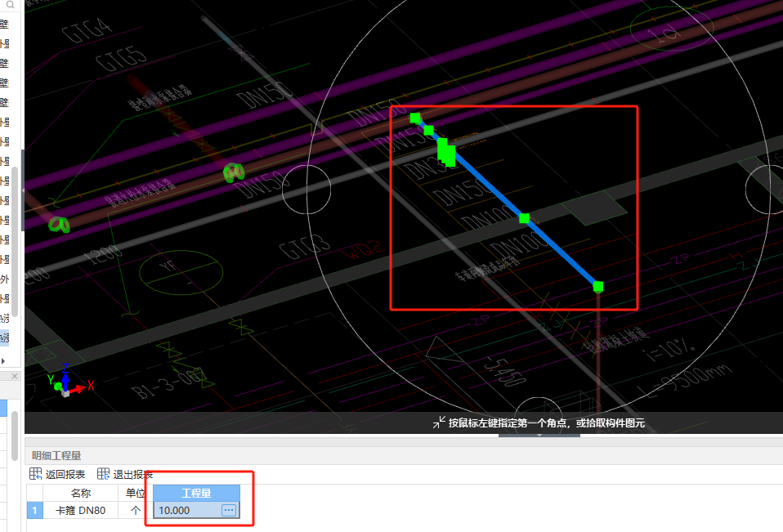Select the GTG5 drawing label
Image resolution: width=783 pixels, height=532 pixels.
[121, 60]
